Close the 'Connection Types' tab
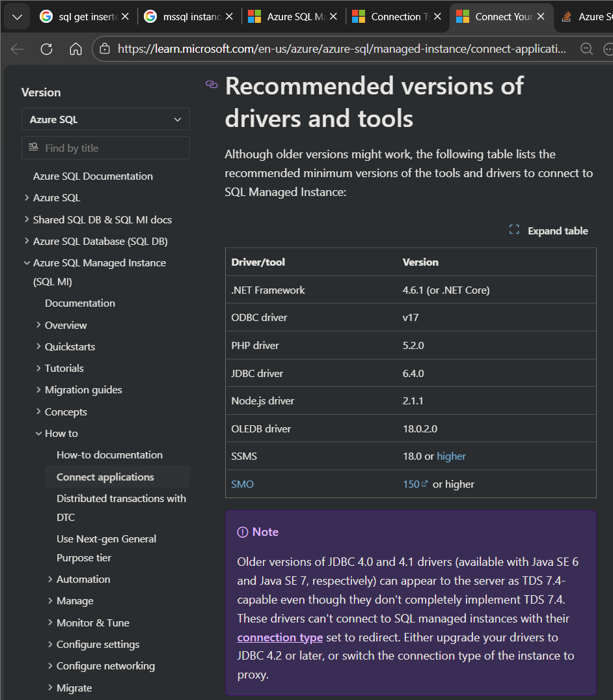Screen dimensions: 613x700 [437, 17]
